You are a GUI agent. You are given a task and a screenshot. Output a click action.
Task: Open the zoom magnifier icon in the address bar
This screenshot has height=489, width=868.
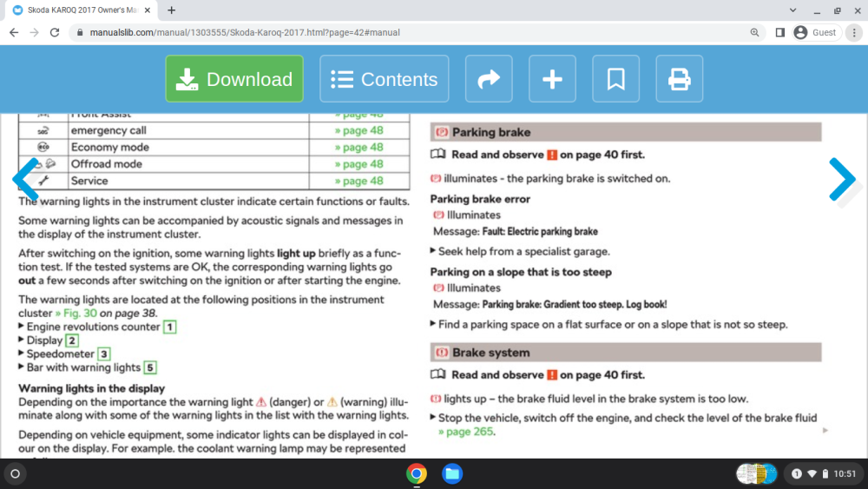[x=754, y=33]
